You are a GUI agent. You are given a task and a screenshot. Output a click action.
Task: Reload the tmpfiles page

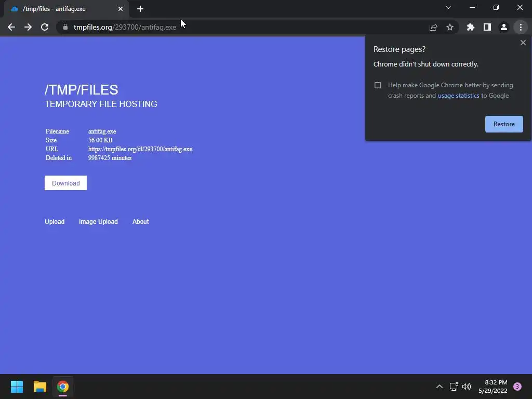45,27
